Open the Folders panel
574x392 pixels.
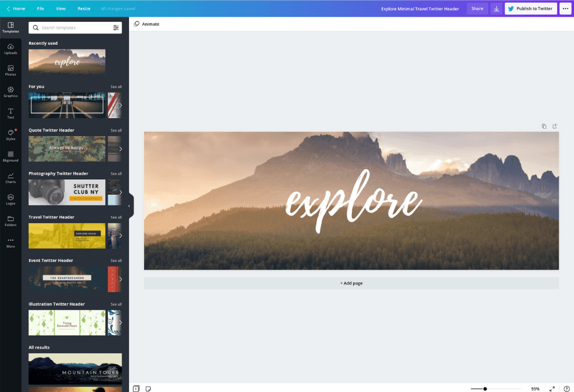click(11, 221)
